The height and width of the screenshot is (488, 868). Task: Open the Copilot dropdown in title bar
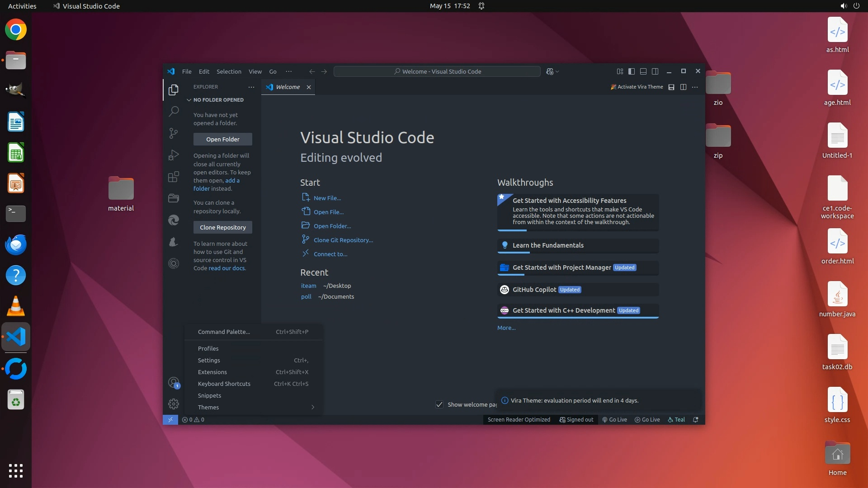[x=557, y=71]
